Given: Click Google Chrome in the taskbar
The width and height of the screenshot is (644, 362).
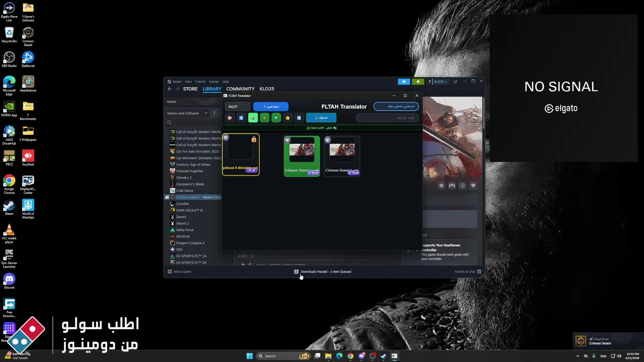Looking at the screenshot, I should click(350, 356).
